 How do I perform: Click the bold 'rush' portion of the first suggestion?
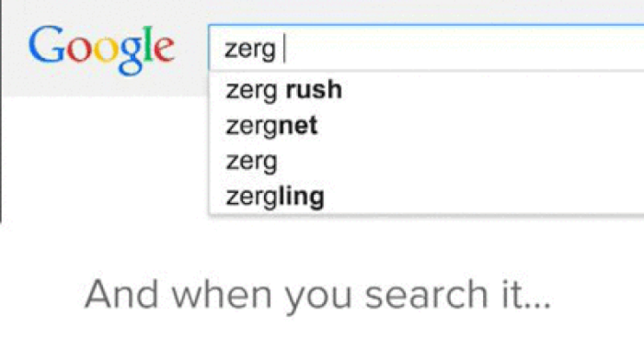tap(313, 89)
